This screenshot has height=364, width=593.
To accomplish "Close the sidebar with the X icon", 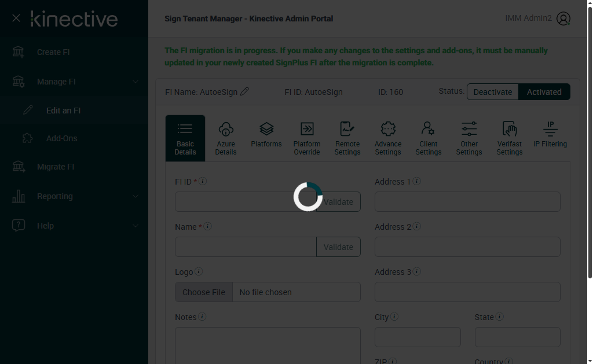I will coord(16,18).
